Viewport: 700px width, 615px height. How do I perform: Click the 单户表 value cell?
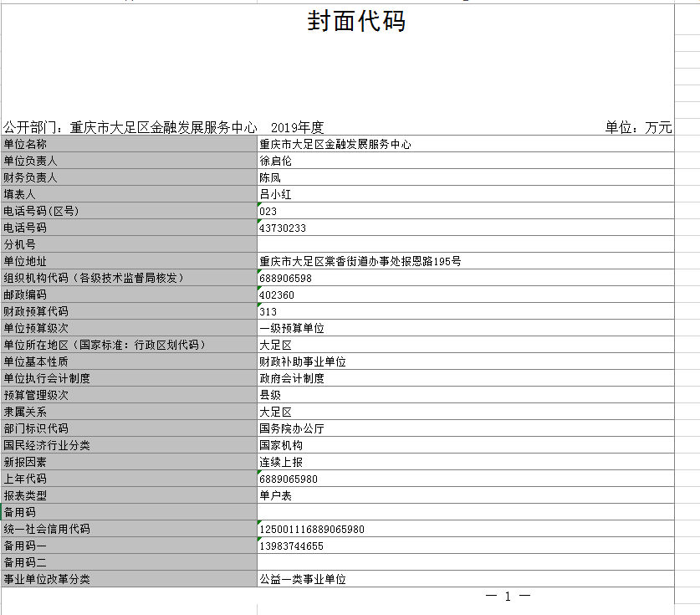point(466,495)
